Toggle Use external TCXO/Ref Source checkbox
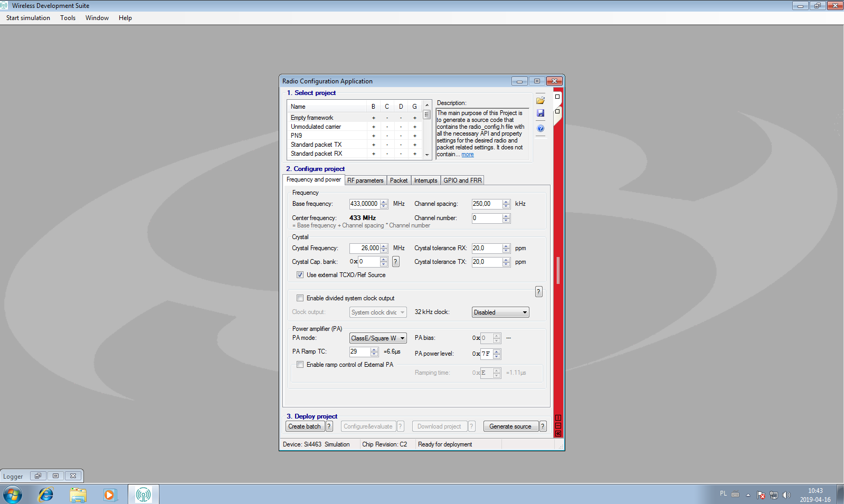The height and width of the screenshot is (504, 844). pos(300,274)
